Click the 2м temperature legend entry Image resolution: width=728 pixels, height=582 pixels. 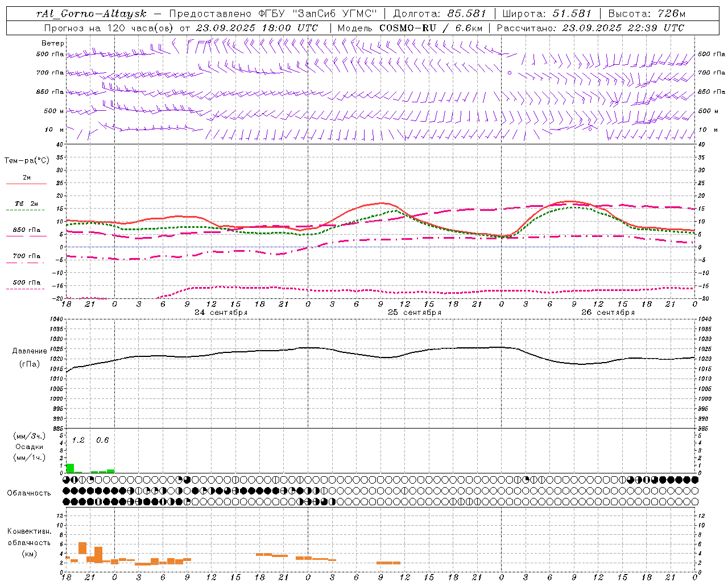(27, 178)
